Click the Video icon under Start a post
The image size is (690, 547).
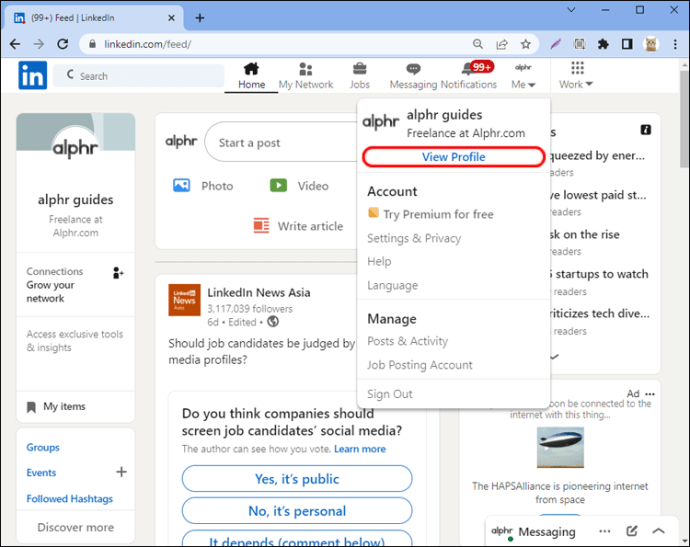tap(278, 185)
